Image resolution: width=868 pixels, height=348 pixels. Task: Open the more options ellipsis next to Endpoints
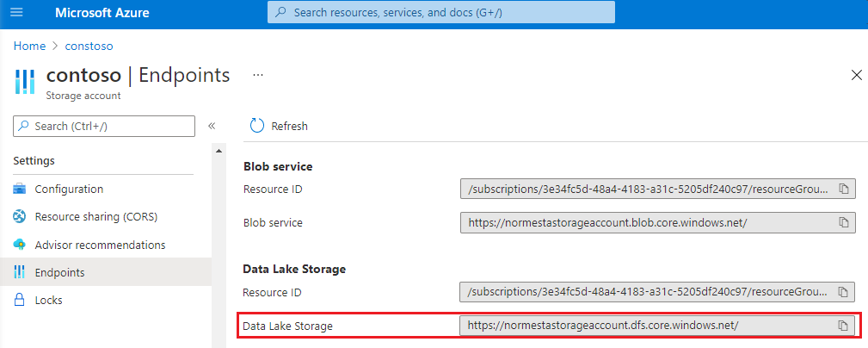[257, 75]
